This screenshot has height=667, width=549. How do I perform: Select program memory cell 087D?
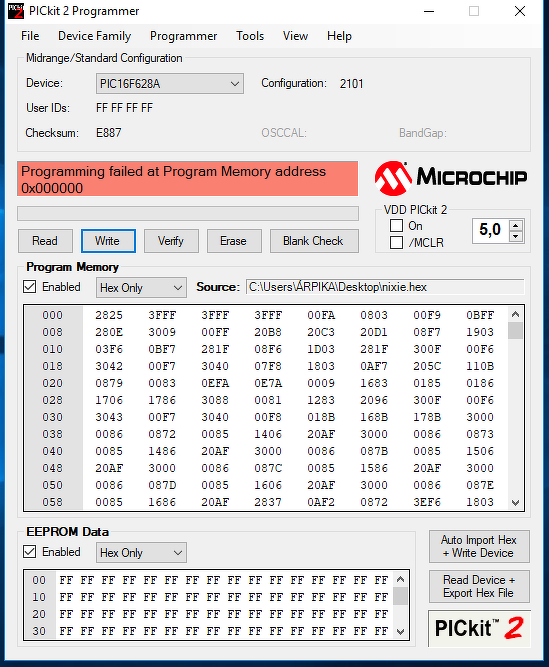click(162, 485)
